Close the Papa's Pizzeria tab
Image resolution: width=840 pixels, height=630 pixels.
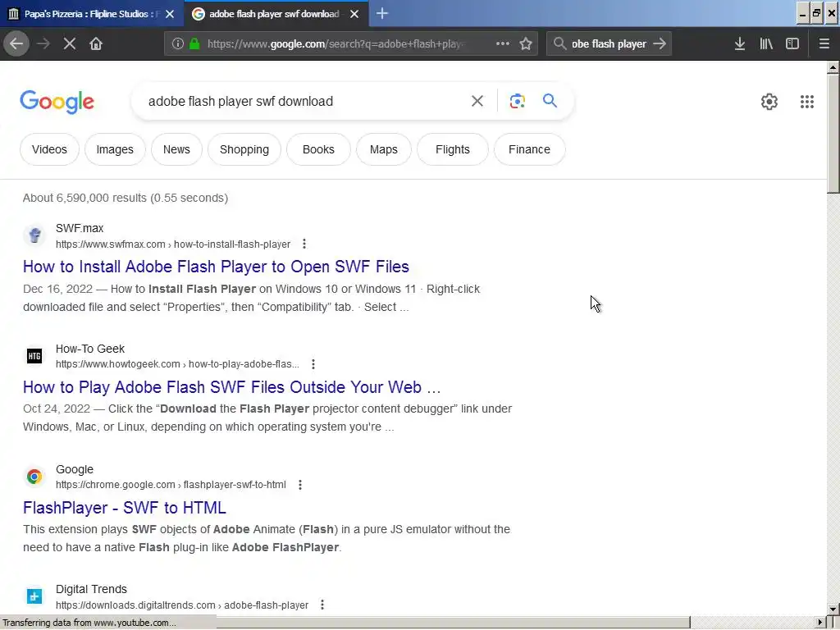click(170, 14)
